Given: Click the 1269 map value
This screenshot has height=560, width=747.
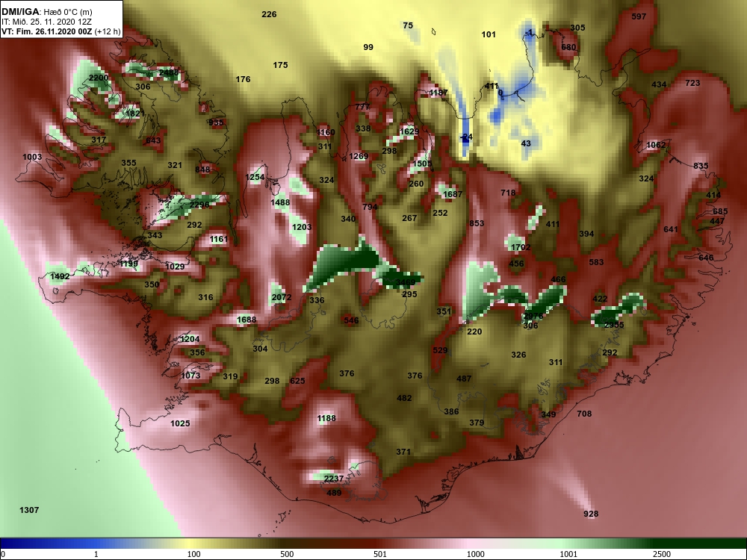Looking at the screenshot, I should [x=359, y=156].
